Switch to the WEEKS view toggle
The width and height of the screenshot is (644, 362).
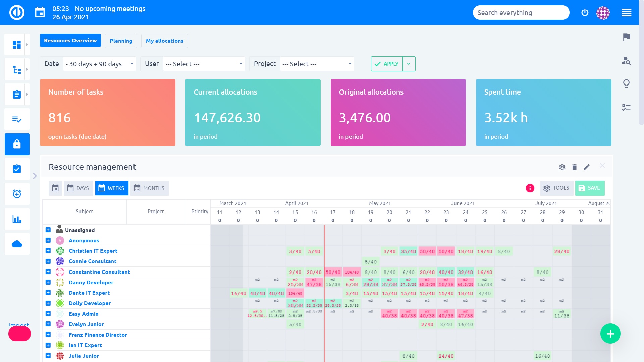[x=111, y=188]
